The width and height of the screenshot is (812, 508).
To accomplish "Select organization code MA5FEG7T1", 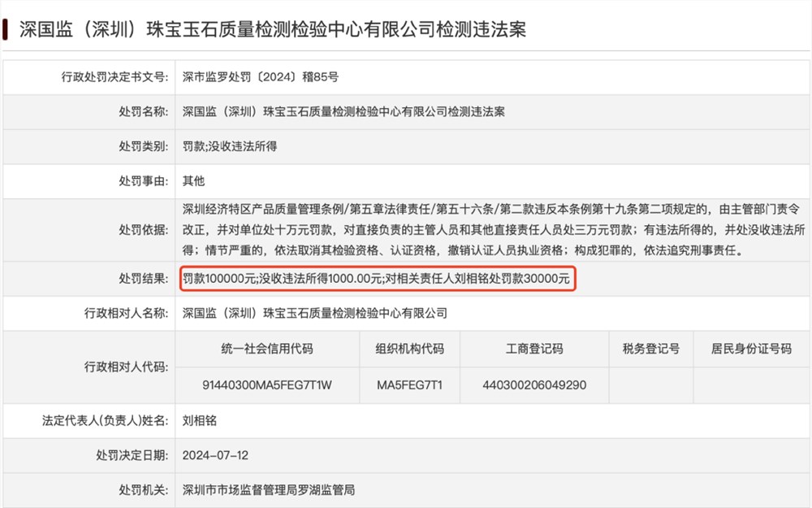I will (x=409, y=385).
